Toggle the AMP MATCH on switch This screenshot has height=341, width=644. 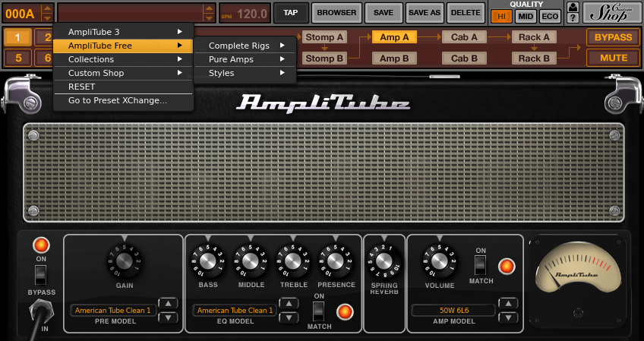[480, 265]
